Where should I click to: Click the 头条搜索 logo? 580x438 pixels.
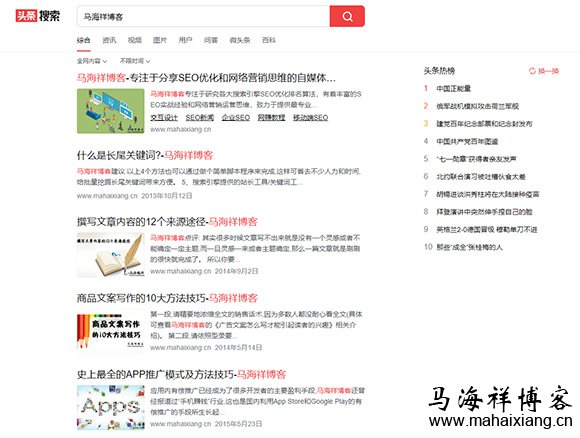(38, 16)
